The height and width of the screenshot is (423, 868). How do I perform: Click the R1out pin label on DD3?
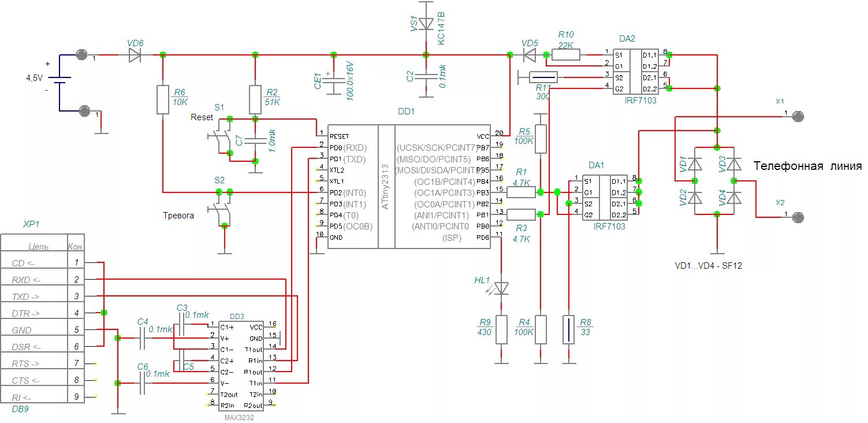pos(253,372)
